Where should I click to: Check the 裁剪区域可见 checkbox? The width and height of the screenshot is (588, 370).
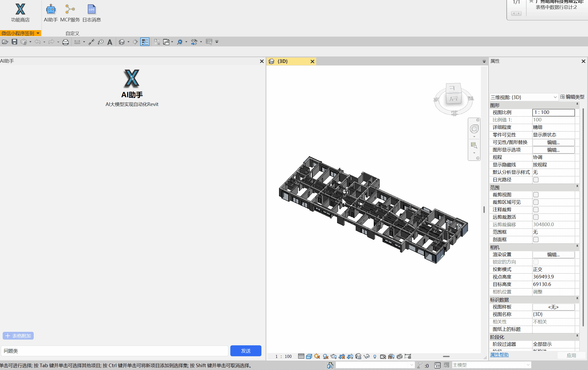pyautogui.click(x=536, y=202)
